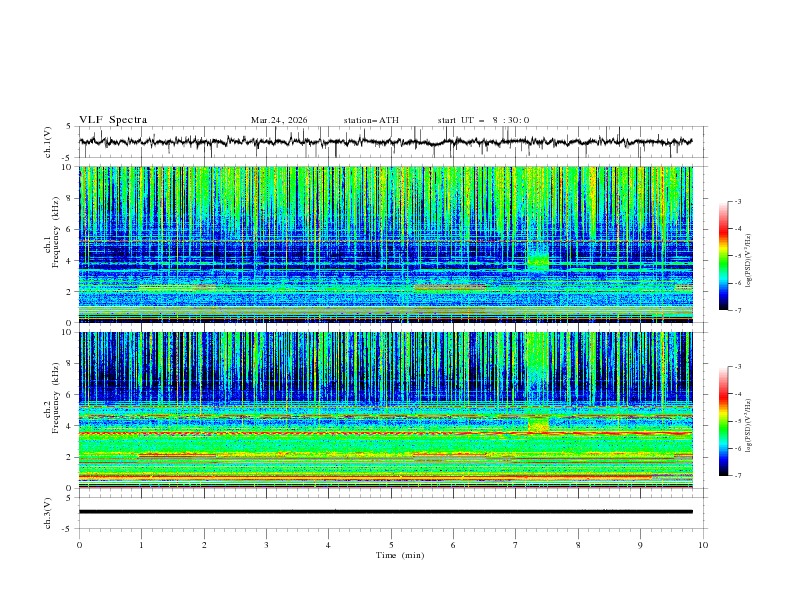This screenshot has height=612, width=792.
Task: Click the "-3" tick on ch.1 colorbar
Action: 737,202
